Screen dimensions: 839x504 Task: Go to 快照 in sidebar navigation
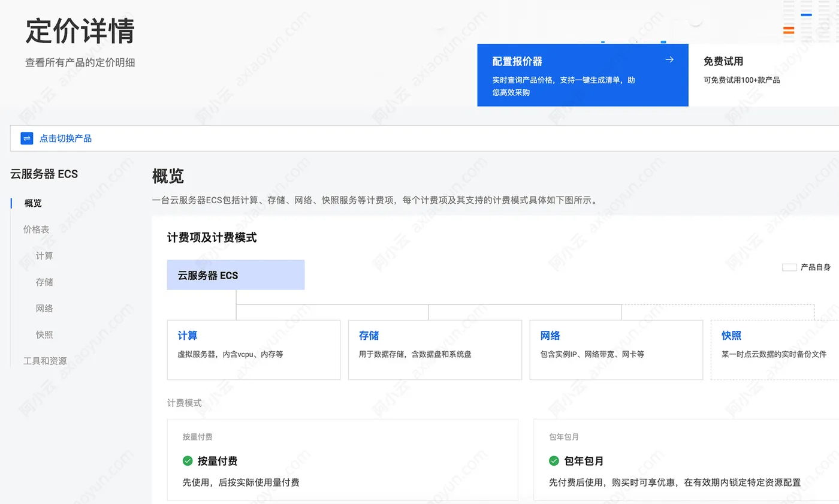(x=44, y=334)
